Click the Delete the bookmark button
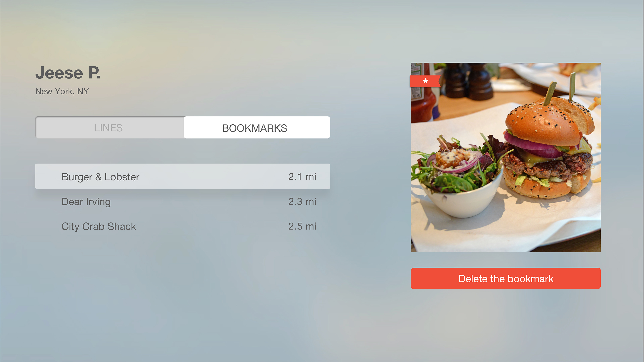The width and height of the screenshot is (644, 362). click(506, 279)
